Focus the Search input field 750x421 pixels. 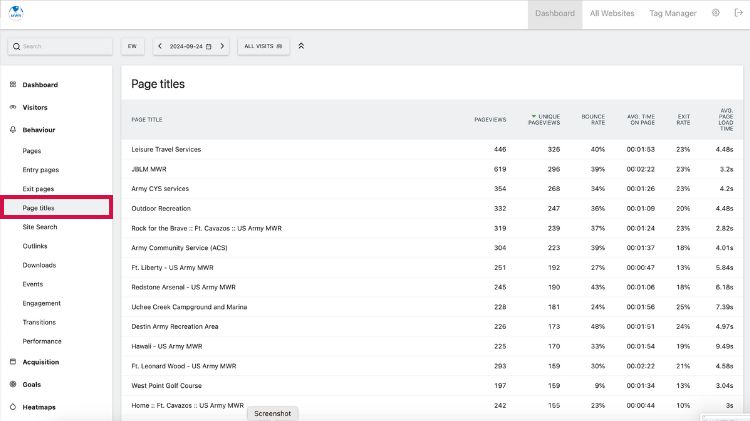point(60,46)
